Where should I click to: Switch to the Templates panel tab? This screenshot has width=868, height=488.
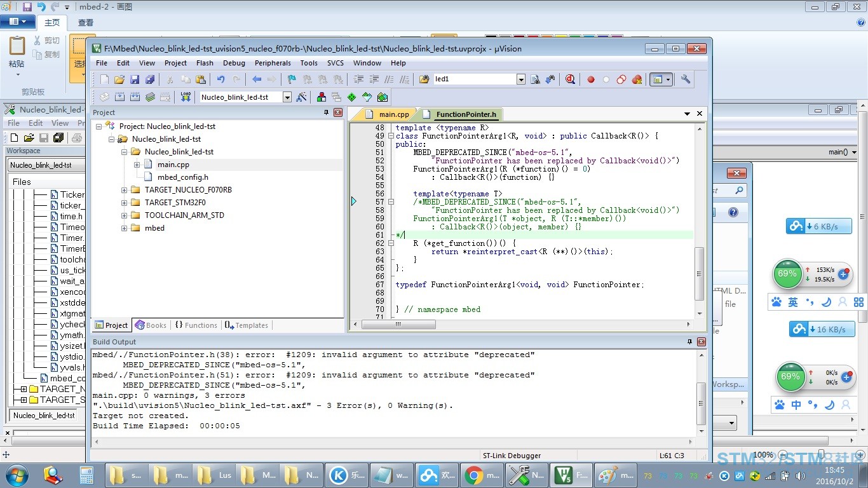click(247, 325)
